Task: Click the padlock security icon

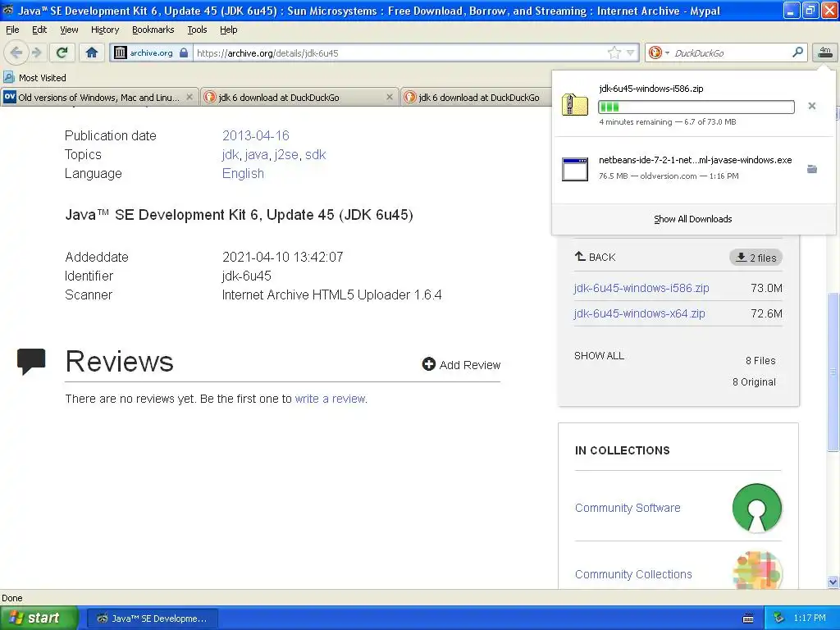Action: tap(184, 53)
